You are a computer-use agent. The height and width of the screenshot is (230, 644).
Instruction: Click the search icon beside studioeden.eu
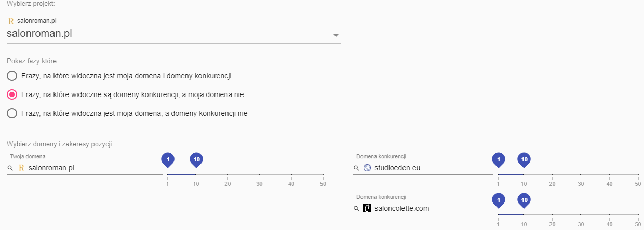point(356,168)
